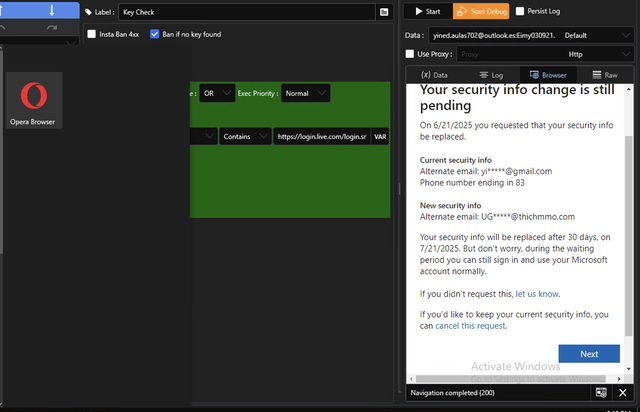Click the Navigation completed (200) status text
Image resolution: width=640 pixels, height=412 pixels.
point(452,393)
